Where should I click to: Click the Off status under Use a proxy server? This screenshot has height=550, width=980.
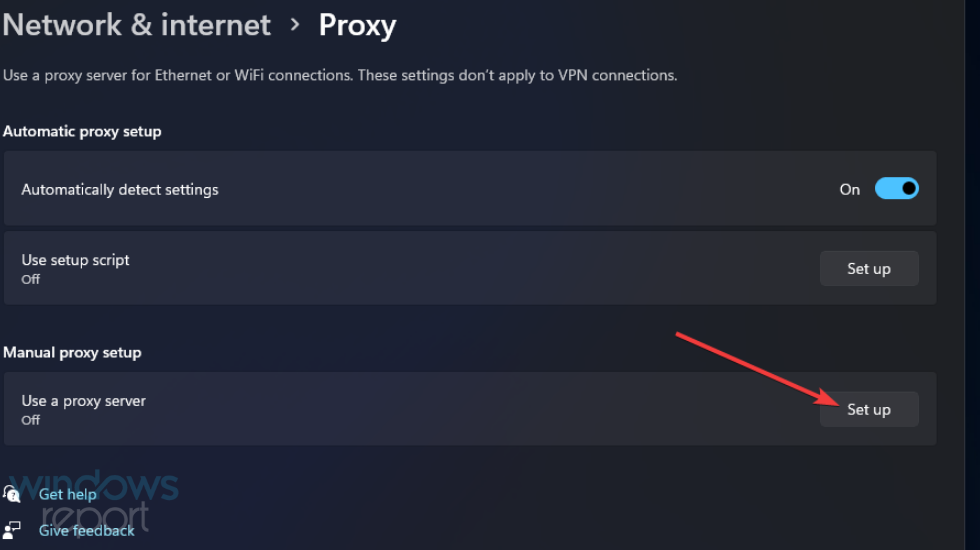pyautogui.click(x=31, y=420)
